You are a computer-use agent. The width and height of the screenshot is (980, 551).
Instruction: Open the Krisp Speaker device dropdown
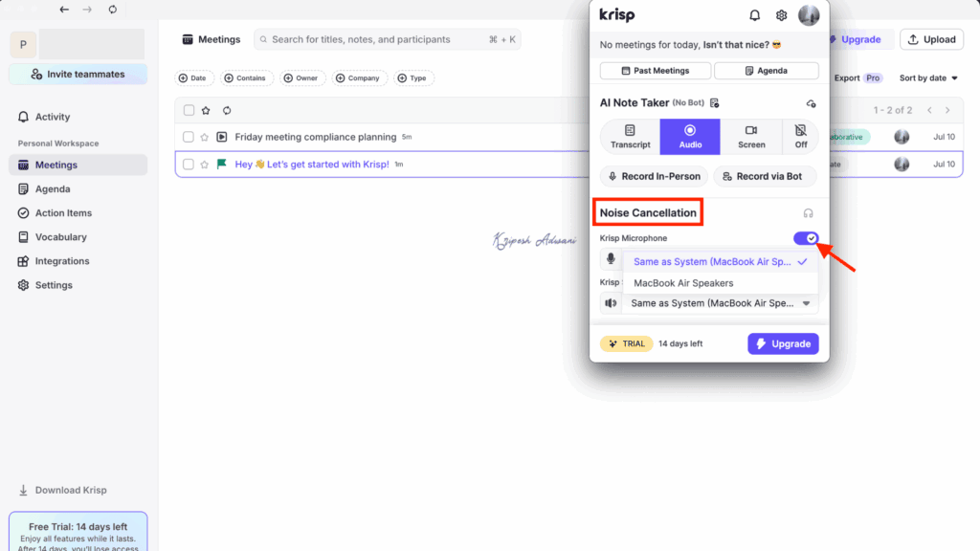(720, 303)
